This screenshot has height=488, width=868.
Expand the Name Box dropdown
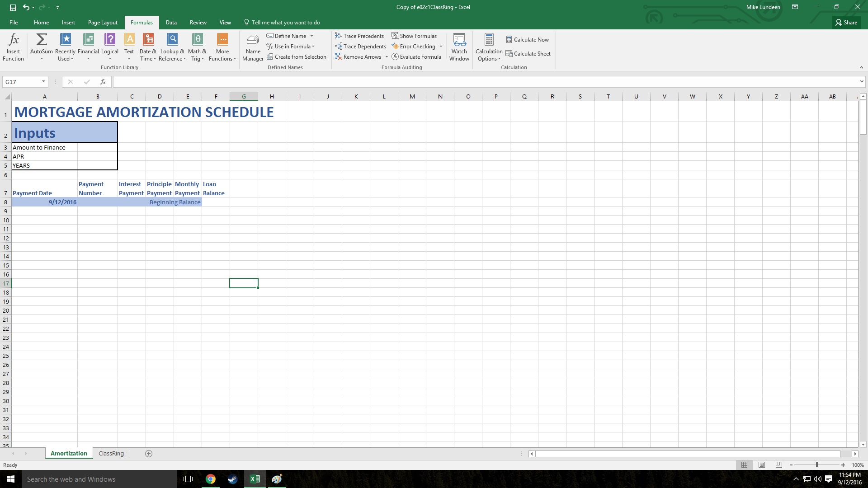point(43,82)
